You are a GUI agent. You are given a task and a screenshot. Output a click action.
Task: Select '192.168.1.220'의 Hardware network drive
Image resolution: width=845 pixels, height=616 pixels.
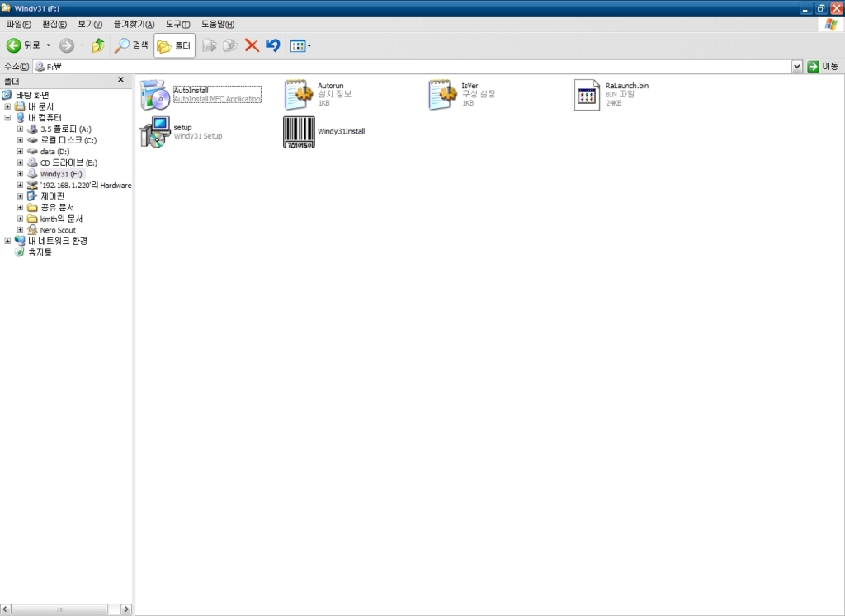pos(86,186)
